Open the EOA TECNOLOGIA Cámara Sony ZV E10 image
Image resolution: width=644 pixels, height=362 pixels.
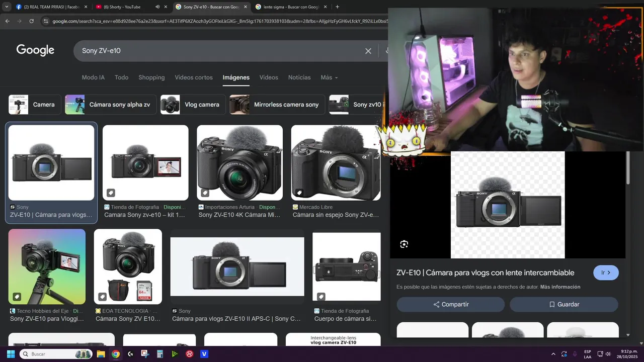pyautogui.click(x=128, y=266)
